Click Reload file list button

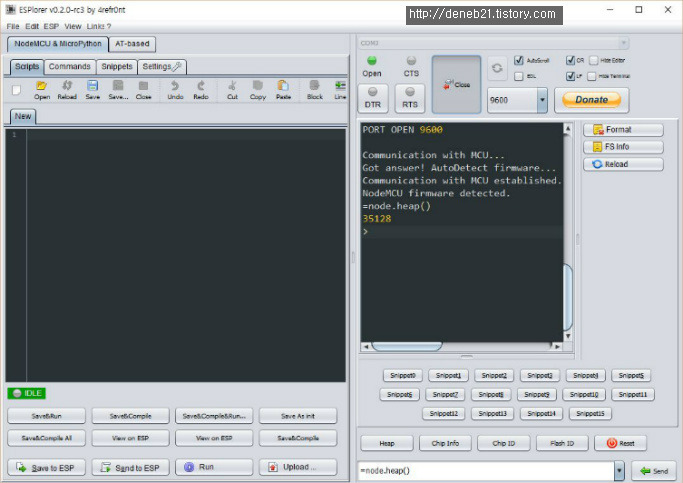623,164
